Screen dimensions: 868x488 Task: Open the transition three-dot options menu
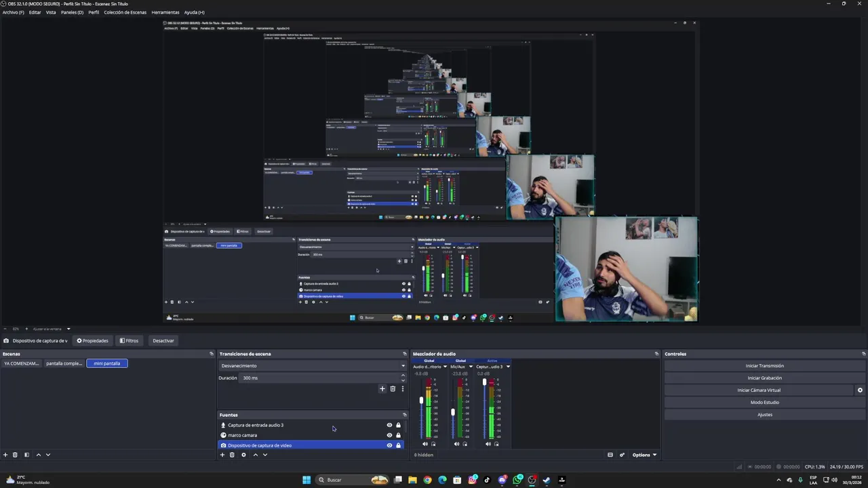point(402,389)
